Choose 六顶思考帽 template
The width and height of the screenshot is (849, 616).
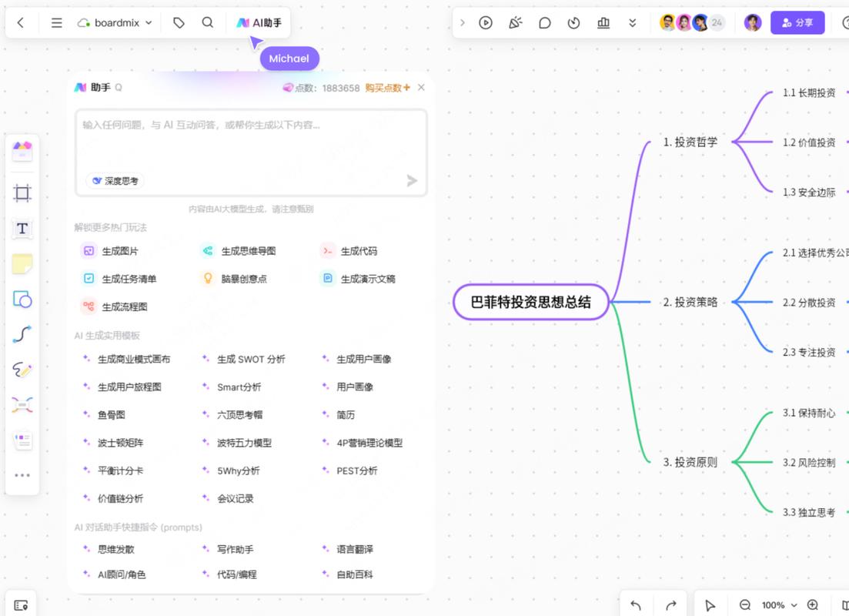pyautogui.click(x=232, y=415)
